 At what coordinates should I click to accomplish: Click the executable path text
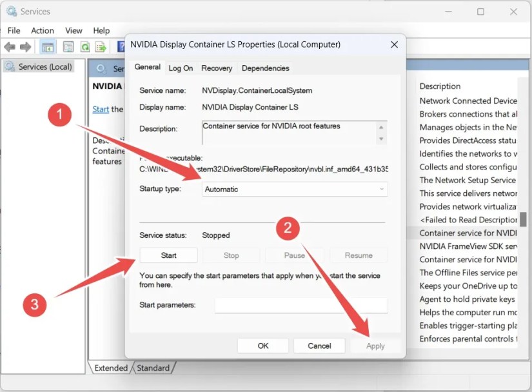click(264, 169)
